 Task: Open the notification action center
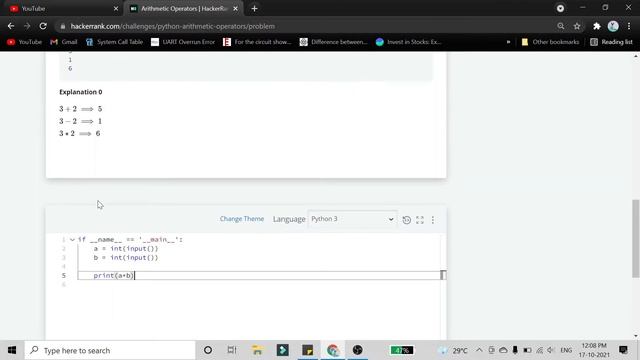623,350
